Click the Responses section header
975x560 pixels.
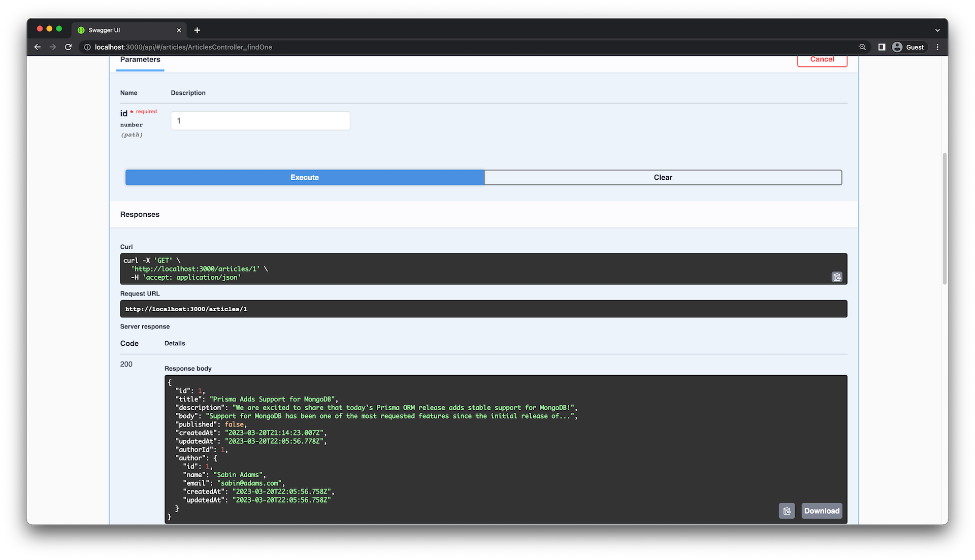click(139, 214)
